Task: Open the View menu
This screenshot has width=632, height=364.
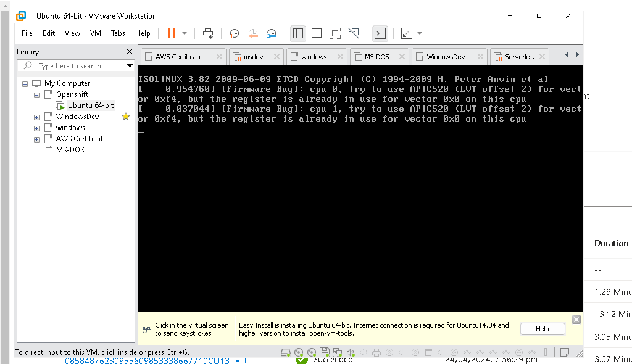Action: click(x=73, y=33)
